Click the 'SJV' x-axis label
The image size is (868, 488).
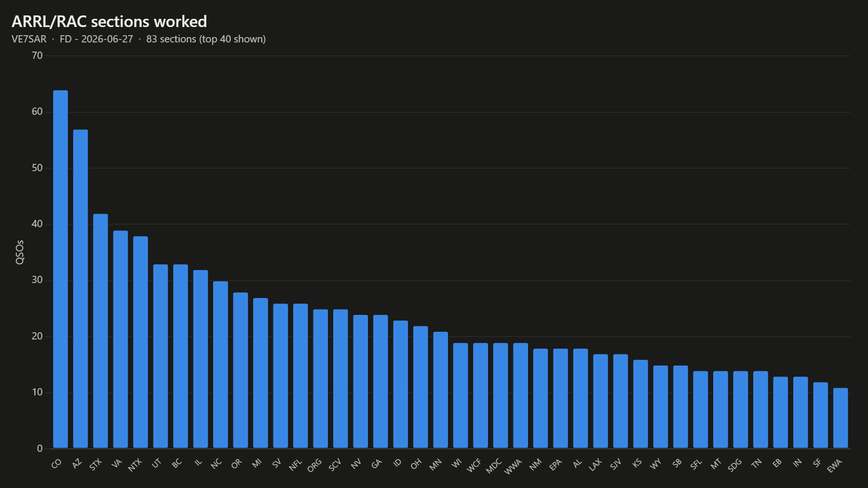coord(616,464)
